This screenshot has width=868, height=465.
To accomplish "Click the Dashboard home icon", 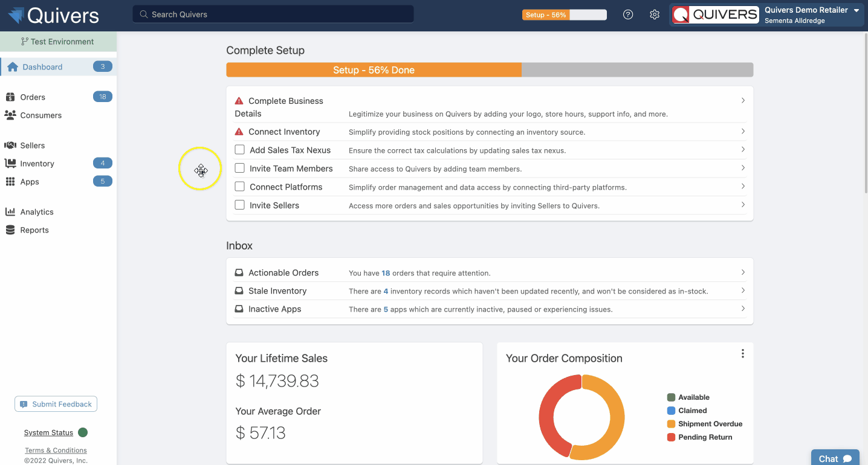I will click(x=13, y=67).
